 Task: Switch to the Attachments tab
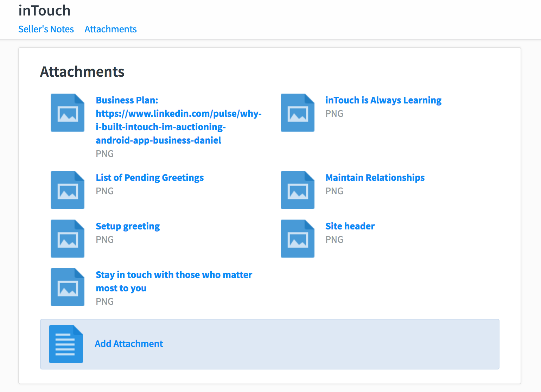click(x=110, y=29)
